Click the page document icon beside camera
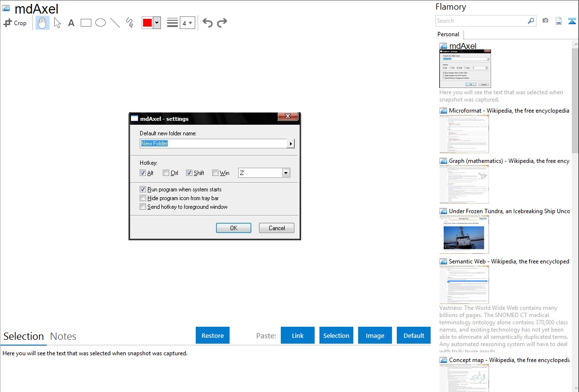The image size is (579, 392). pyautogui.click(x=559, y=21)
